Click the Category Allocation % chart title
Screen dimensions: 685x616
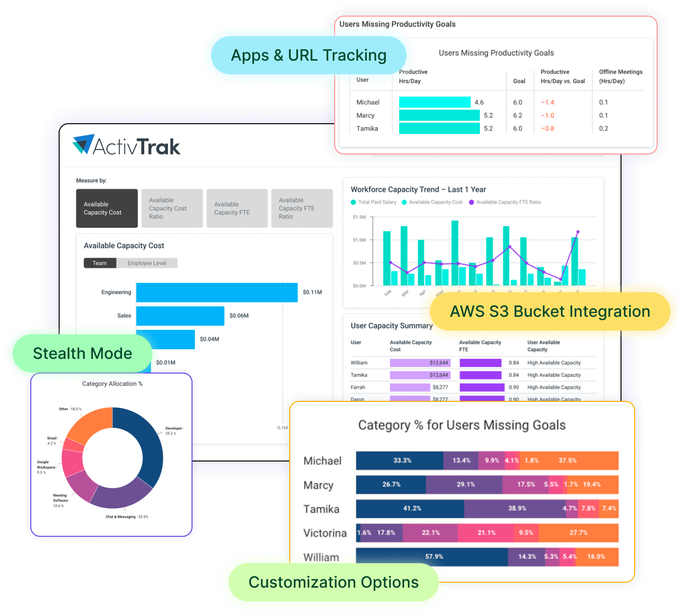tap(112, 384)
